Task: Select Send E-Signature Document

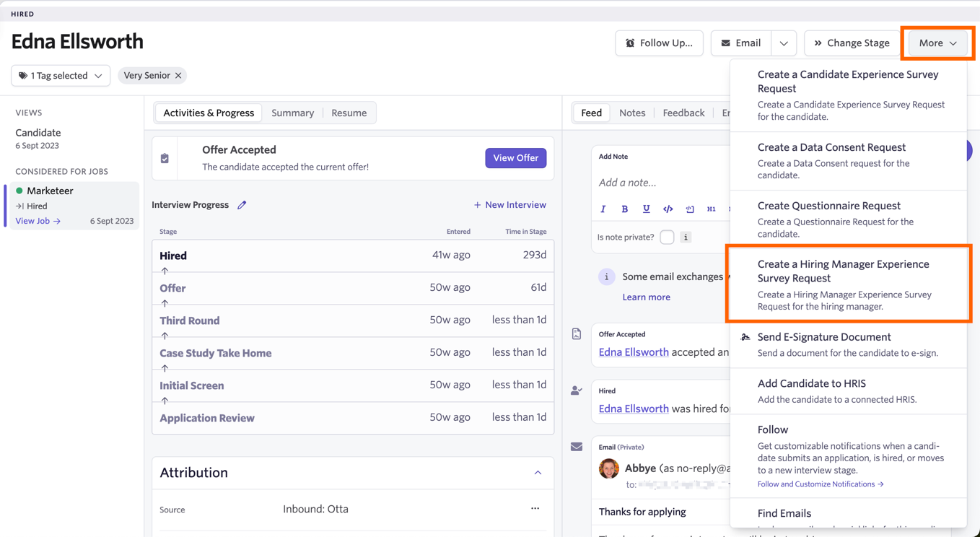Action: tap(849, 344)
